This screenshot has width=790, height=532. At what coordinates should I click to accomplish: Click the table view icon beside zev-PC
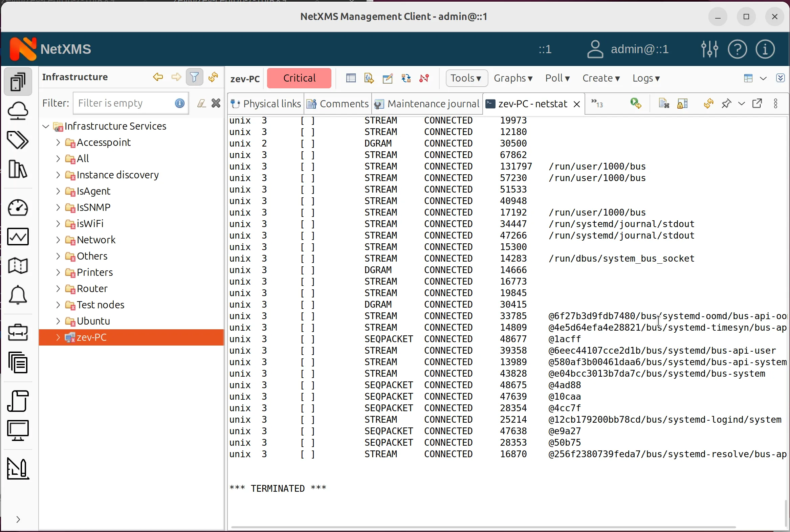tap(351, 78)
